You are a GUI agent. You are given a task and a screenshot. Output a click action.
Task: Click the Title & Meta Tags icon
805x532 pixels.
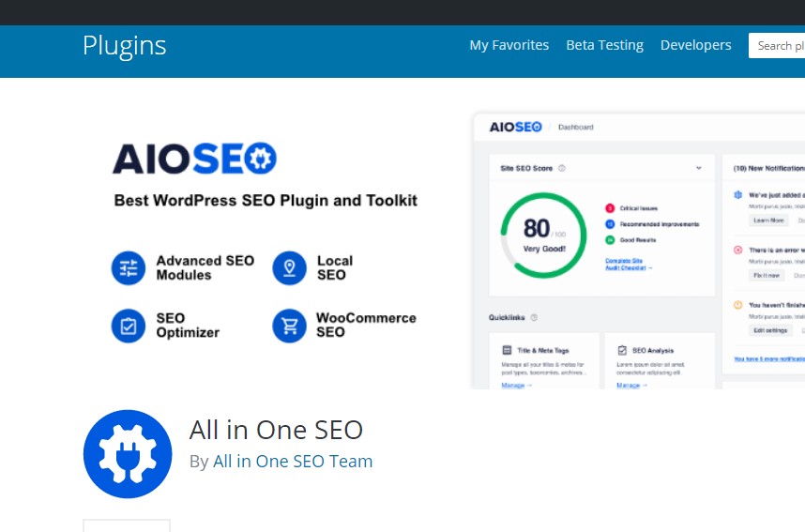(x=507, y=349)
